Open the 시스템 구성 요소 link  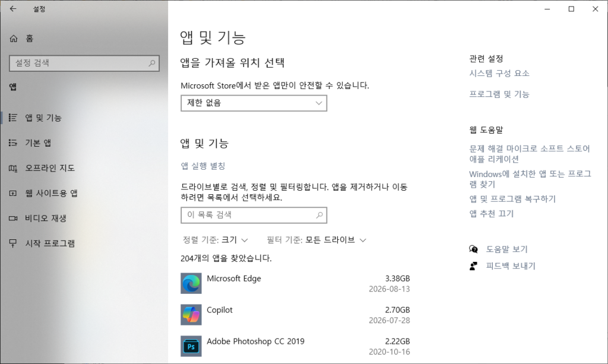pos(499,73)
